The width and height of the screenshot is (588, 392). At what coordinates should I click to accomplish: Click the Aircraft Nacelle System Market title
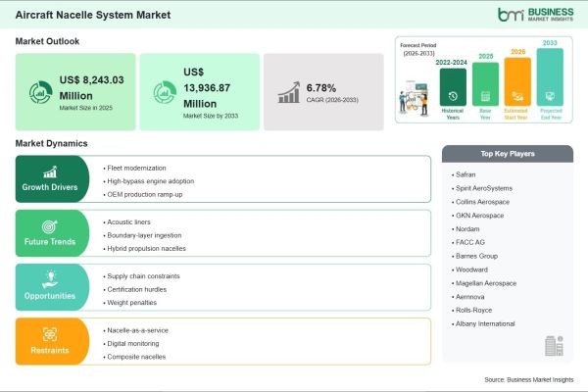point(93,15)
